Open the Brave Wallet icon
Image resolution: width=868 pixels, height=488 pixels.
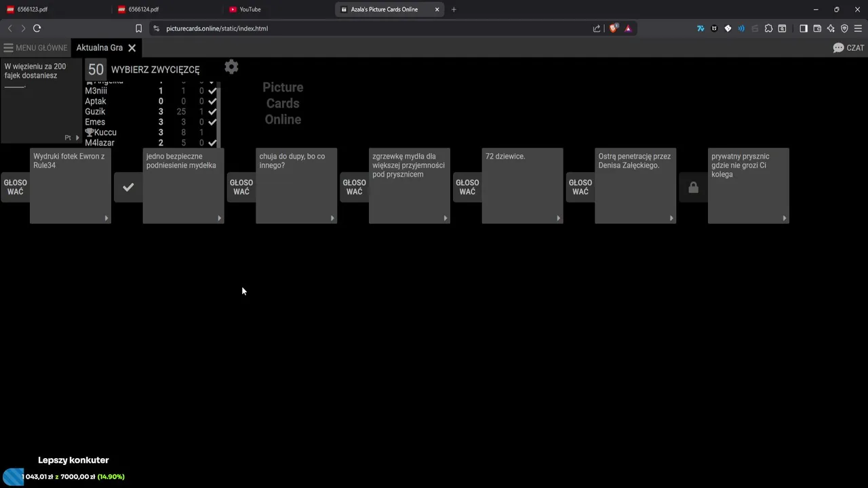tap(817, 28)
